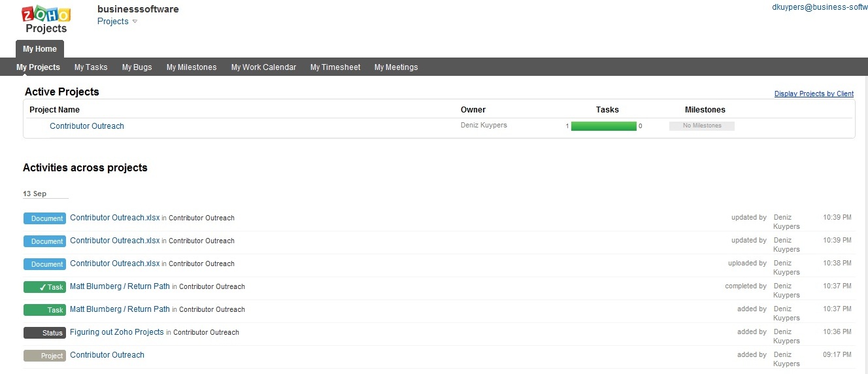Click the Project Name column header
Screen dimensions: 868x374
click(x=55, y=110)
